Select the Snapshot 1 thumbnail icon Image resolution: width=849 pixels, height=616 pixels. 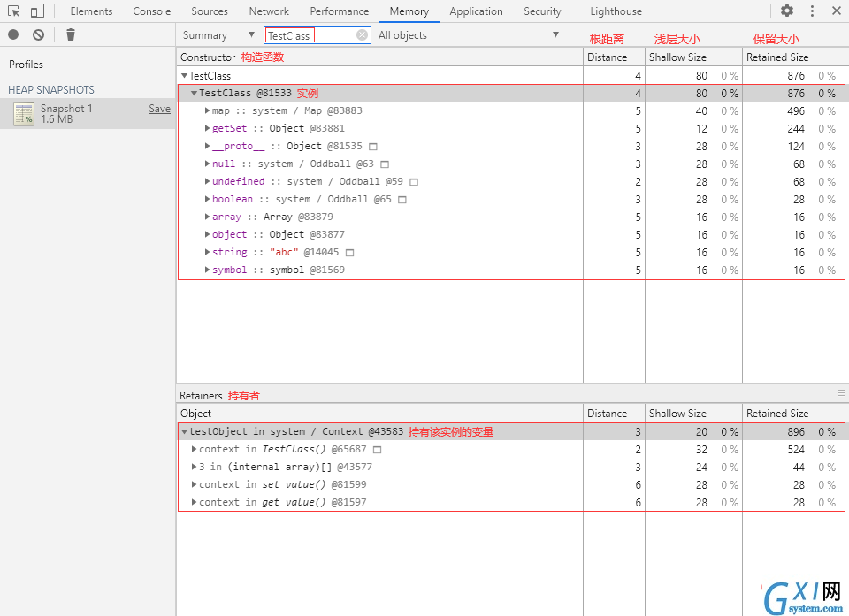point(24,114)
